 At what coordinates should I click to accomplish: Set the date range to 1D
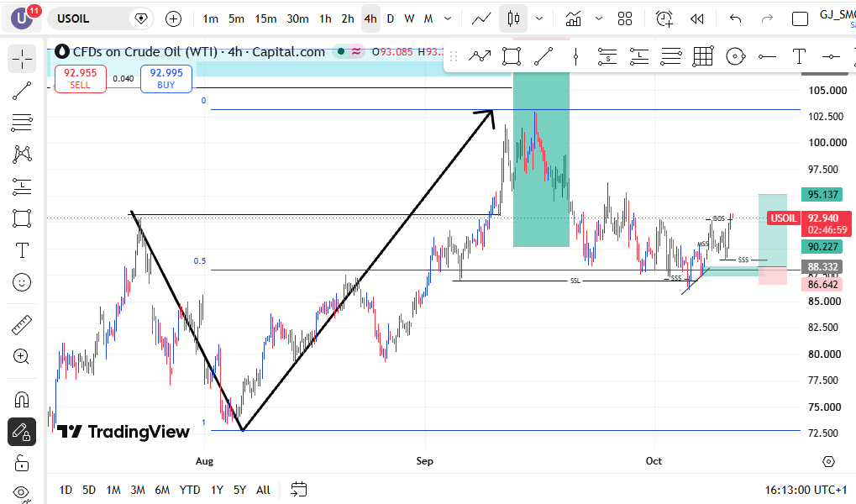coord(66,490)
